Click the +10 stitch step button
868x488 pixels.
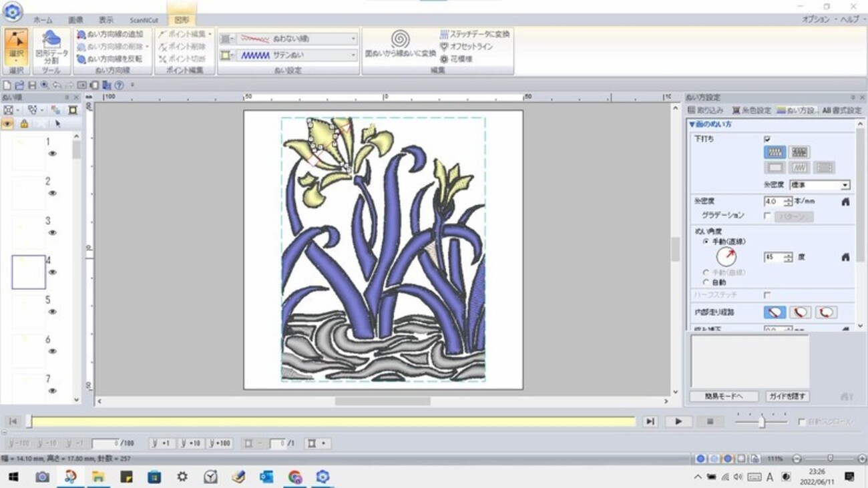pos(192,443)
